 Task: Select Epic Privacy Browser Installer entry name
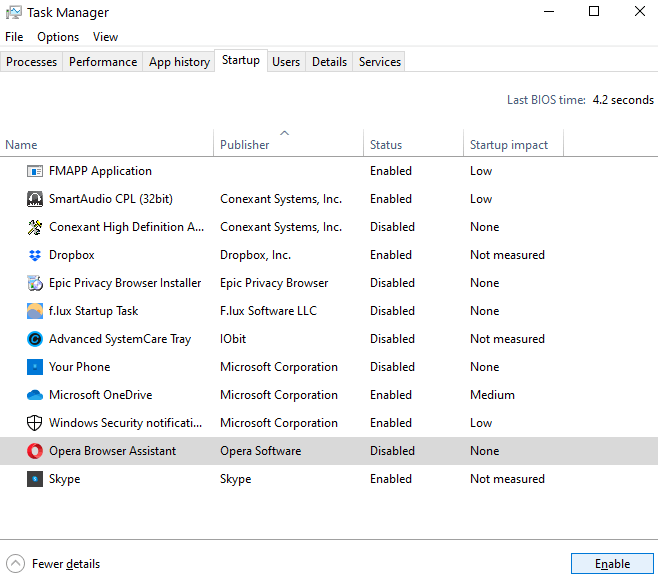(x=125, y=283)
